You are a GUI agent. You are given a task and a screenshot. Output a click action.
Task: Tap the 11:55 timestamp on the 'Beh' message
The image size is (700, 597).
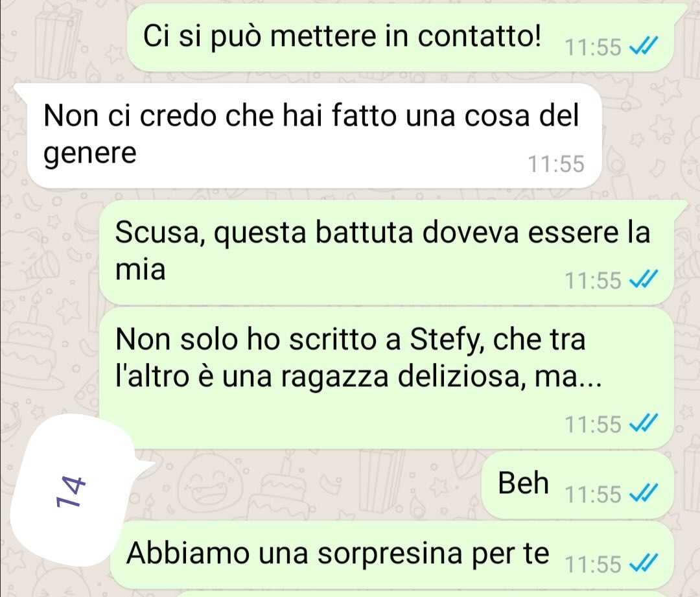point(593,494)
